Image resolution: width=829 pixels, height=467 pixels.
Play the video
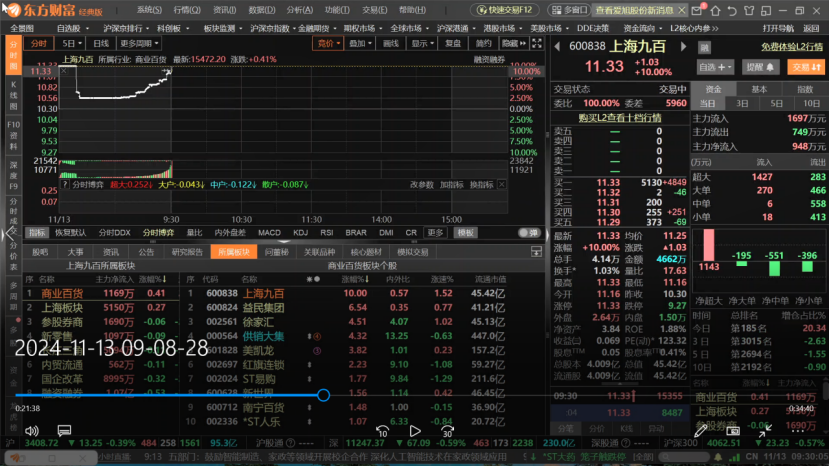coord(415,432)
